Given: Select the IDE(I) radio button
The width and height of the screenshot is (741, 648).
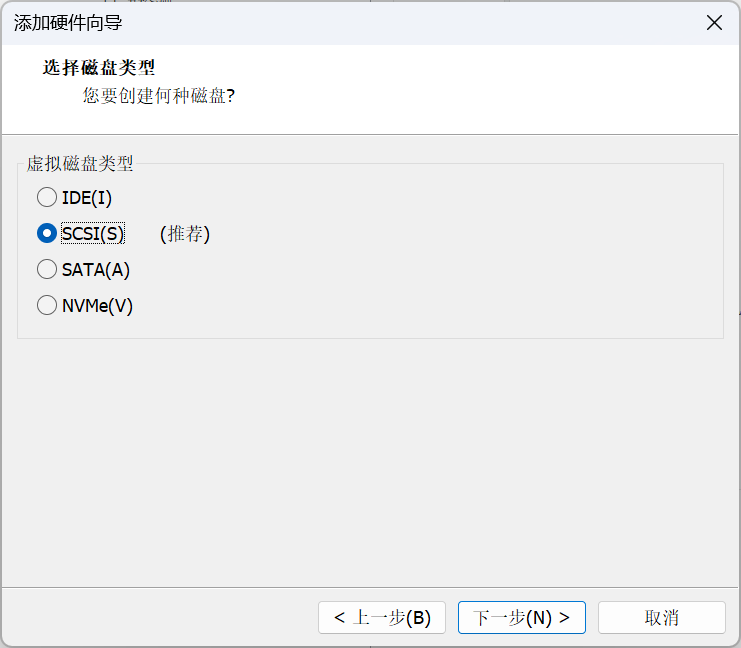Looking at the screenshot, I should coord(47,197).
